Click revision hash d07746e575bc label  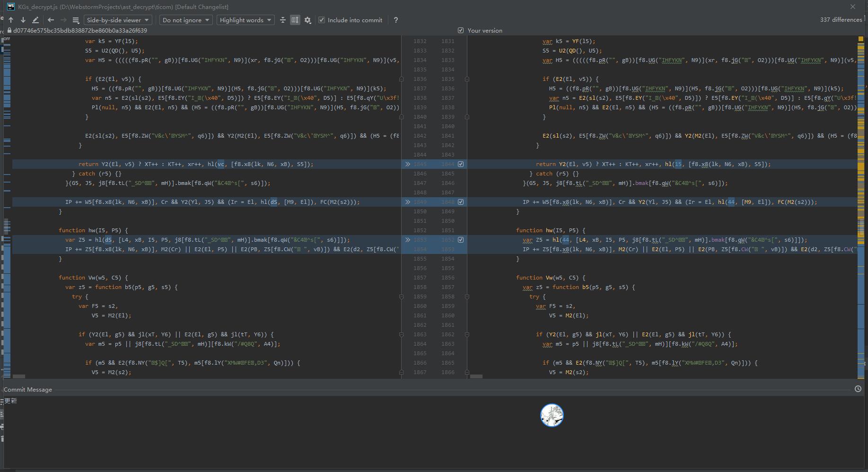pyautogui.click(x=80, y=30)
